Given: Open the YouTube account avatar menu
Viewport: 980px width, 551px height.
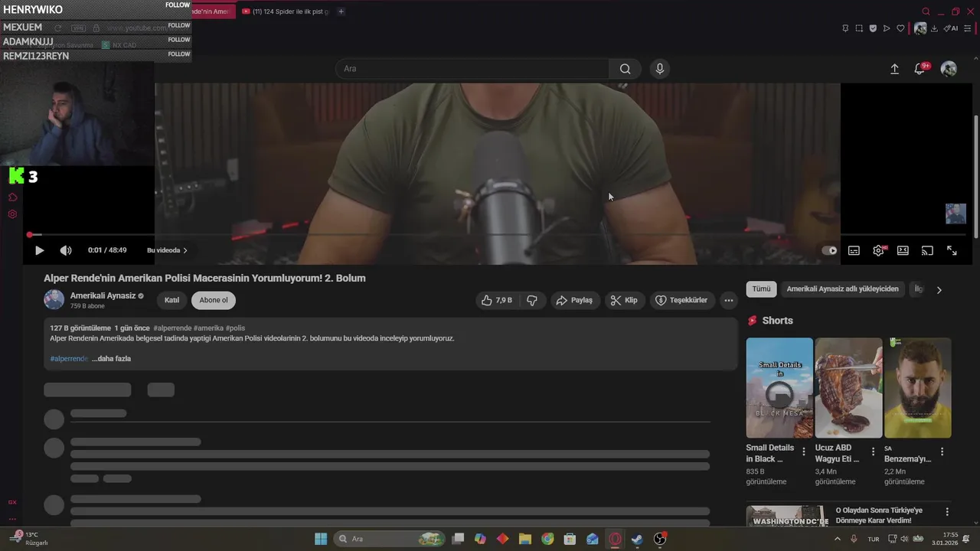Looking at the screenshot, I should point(949,69).
